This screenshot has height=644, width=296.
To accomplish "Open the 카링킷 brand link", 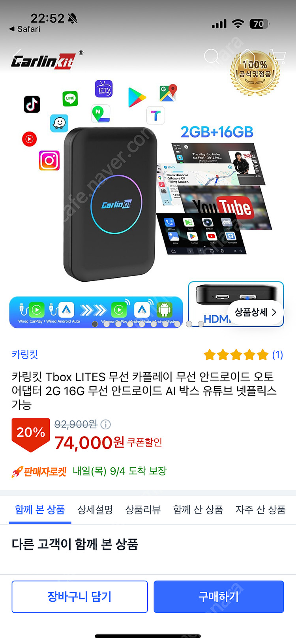I will pos(24,354).
